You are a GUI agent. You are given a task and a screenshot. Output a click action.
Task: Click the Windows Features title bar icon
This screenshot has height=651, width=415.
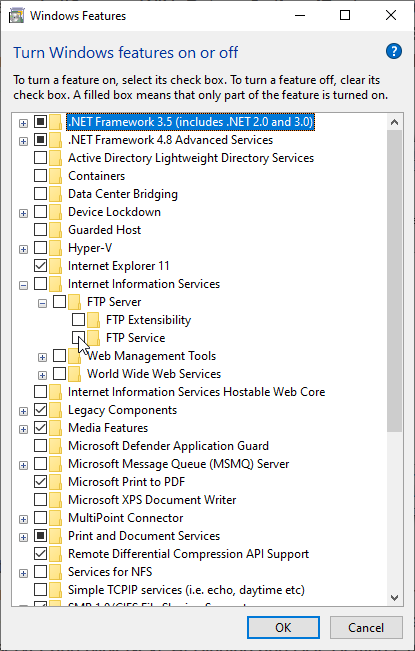coord(16,16)
